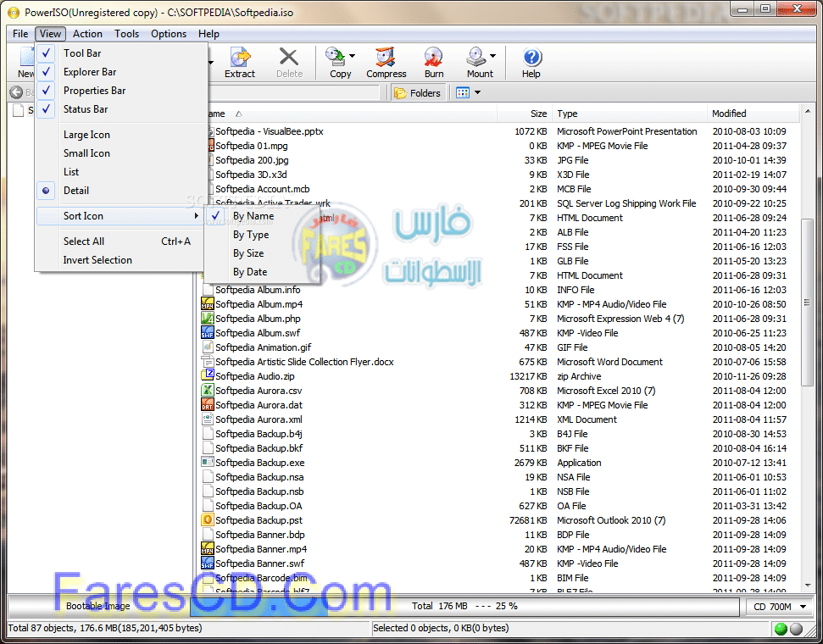
Task: Sort icons By Size
Action: 262,253
